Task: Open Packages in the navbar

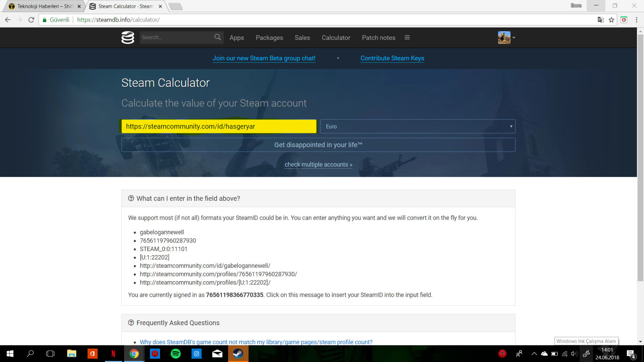Action: click(x=269, y=38)
